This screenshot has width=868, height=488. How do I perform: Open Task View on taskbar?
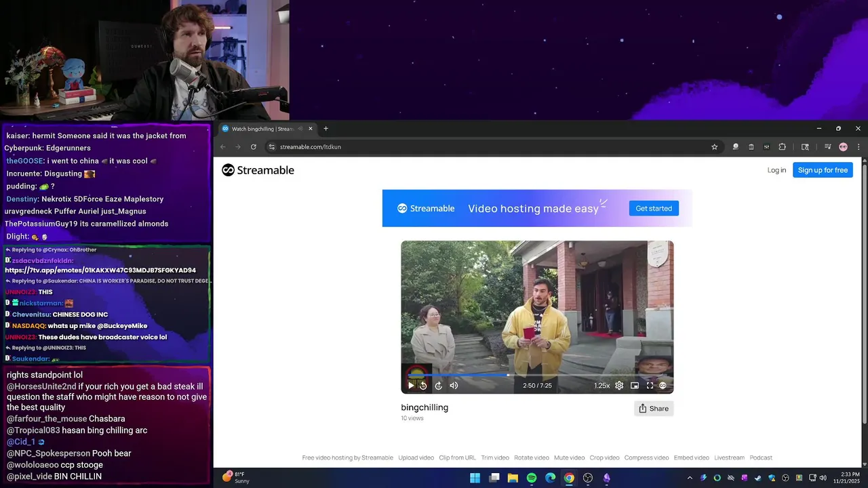pyautogui.click(x=494, y=478)
